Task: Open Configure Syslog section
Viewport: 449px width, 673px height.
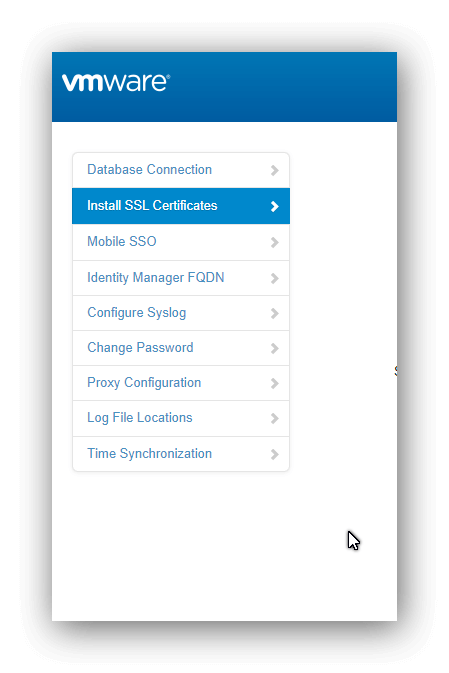Action: pyautogui.click(x=181, y=313)
